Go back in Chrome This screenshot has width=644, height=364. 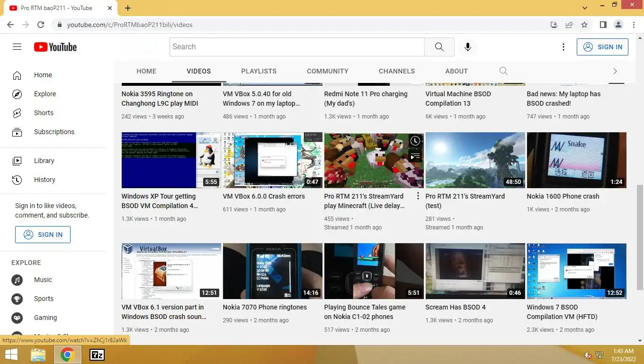[10, 25]
